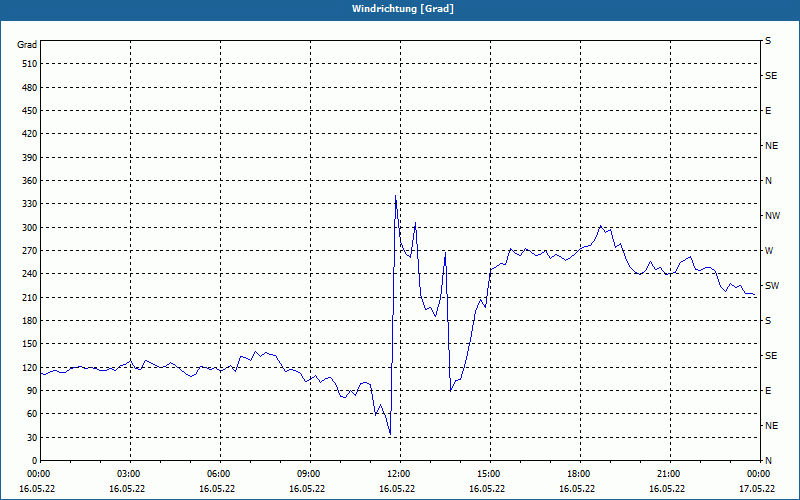
Task: Select the 06:00 time label
Action: (217, 473)
